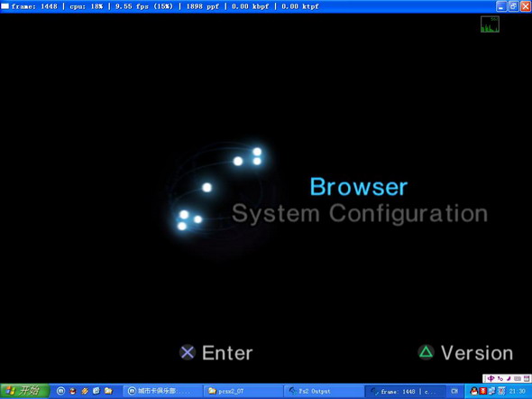
Task: Open the quick launch folder icon
Action: coord(108,391)
